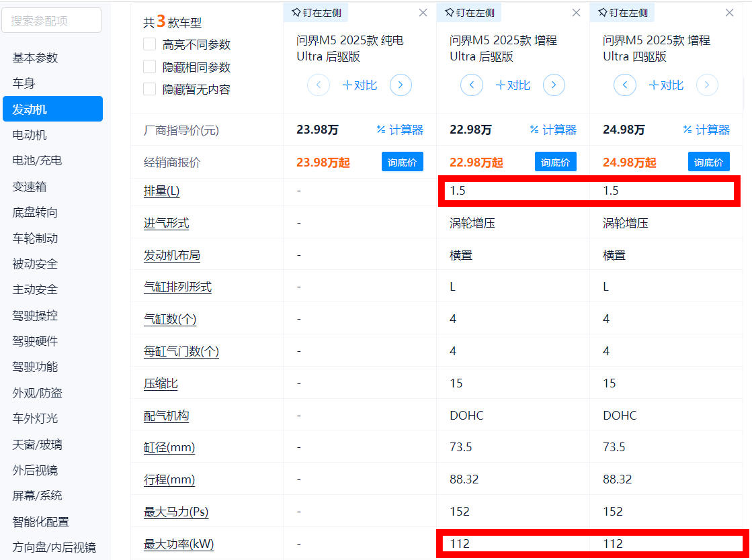Select 屏幕/系统 in sidebar
This screenshot has height=560, width=752.
click(37, 496)
